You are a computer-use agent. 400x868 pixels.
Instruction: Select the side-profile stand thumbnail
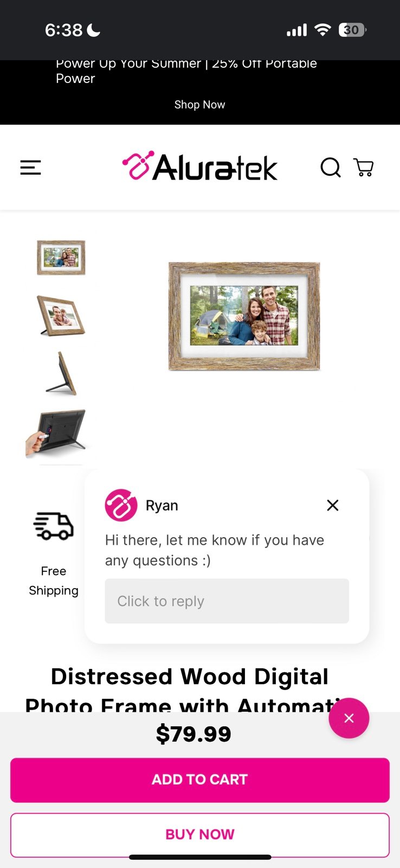(x=61, y=373)
